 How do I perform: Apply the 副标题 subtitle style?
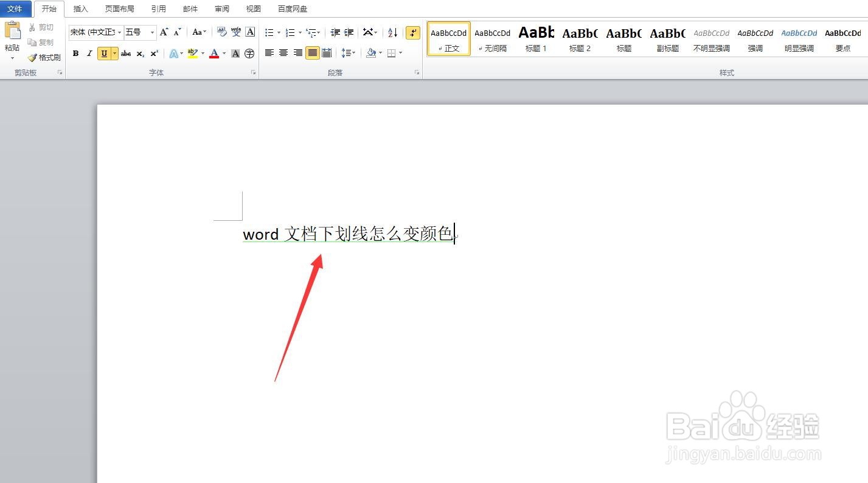[668, 39]
